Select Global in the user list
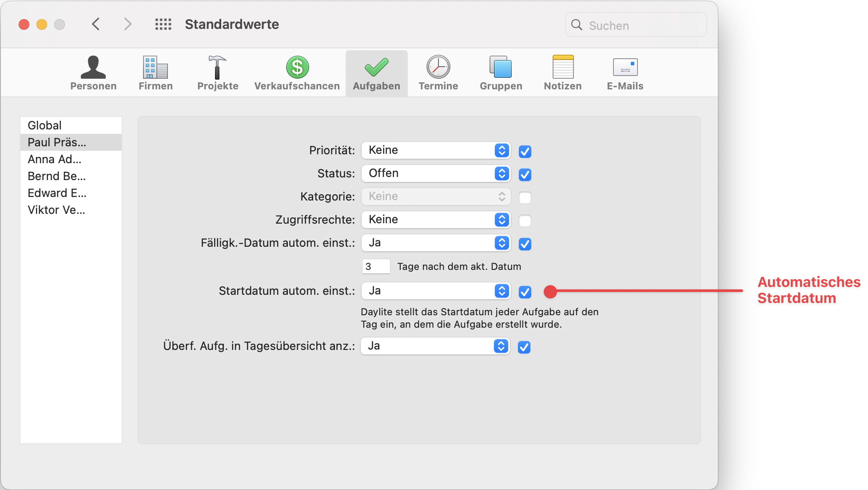Image resolution: width=868 pixels, height=490 pixels. (x=44, y=125)
